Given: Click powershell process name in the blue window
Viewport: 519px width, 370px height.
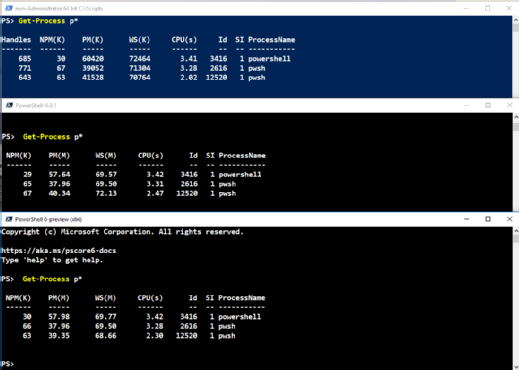Looking at the screenshot, I should pos(269,59).
